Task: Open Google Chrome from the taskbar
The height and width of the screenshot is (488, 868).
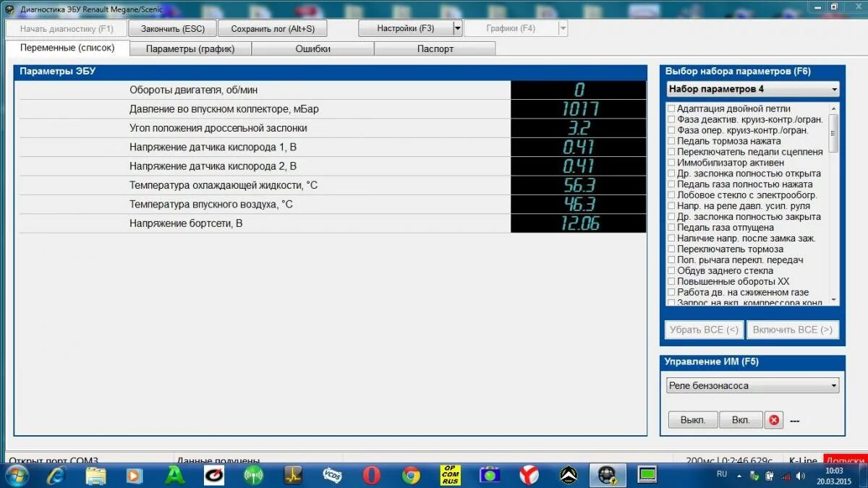Action: click(x=411, y=475)
